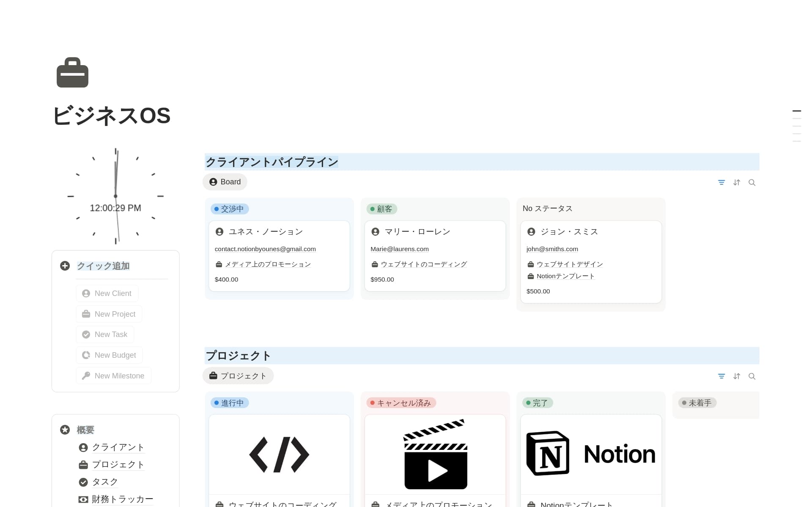This screenshot has width=812, height=507.
Task: Select the Board view tab
Action: 225,182
